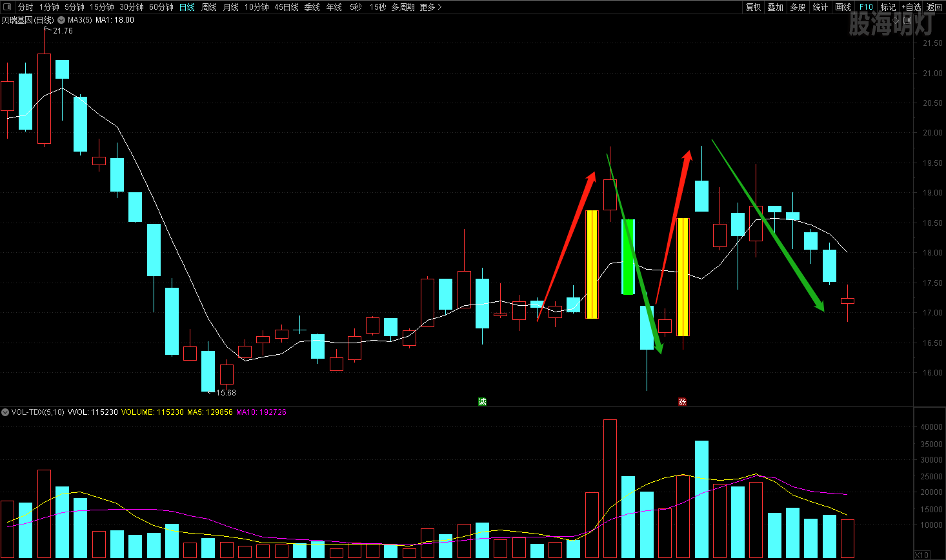Add stock via +自选 button
Screen dimensions: 946x560
coord(911,7)
